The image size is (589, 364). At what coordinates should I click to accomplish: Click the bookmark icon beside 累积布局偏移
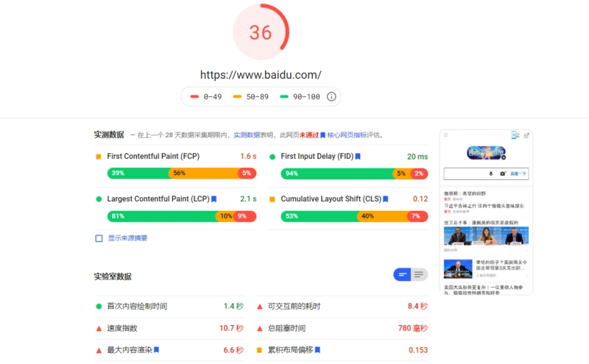pos(317,350)
